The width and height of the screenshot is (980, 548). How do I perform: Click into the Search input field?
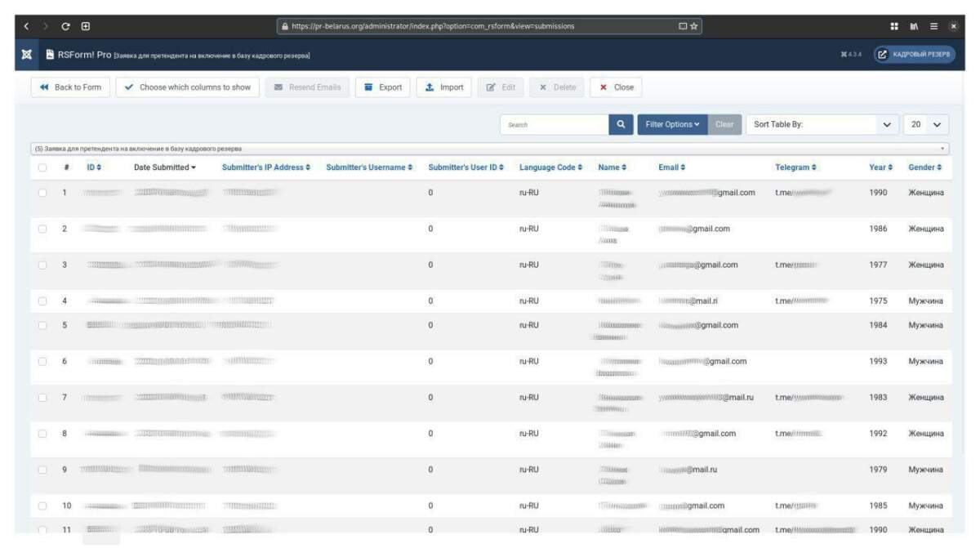(x=554, y=125)
